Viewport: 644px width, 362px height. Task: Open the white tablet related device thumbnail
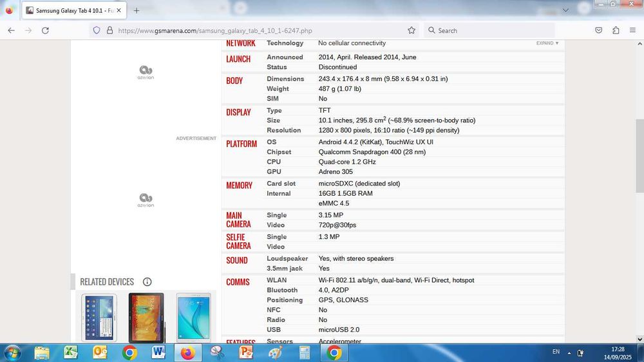193,318
